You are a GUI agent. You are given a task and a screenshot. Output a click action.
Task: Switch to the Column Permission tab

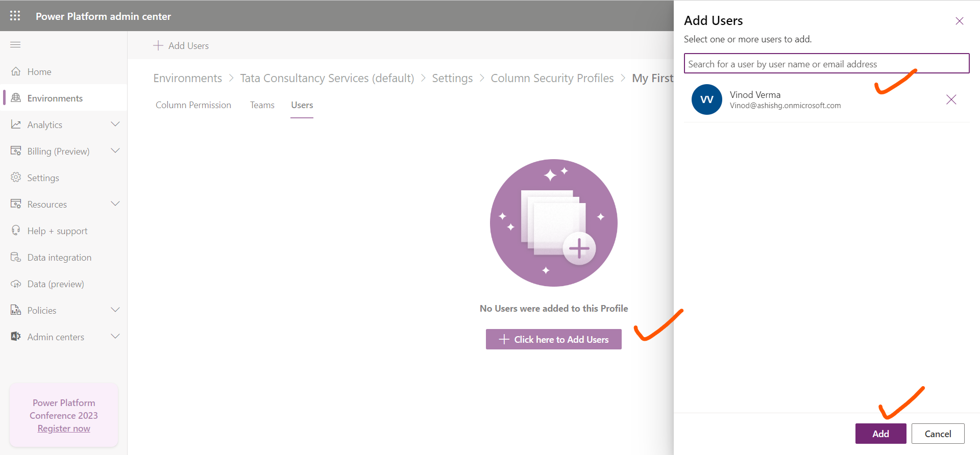[x=193, y=105]
